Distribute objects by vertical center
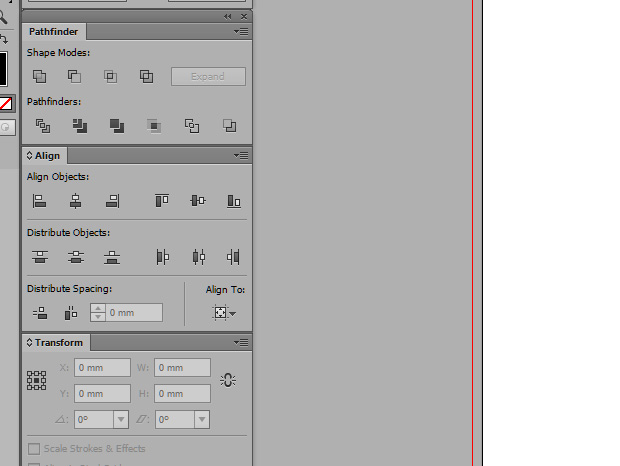Screen dimensions: 620x466 point(76,257)
